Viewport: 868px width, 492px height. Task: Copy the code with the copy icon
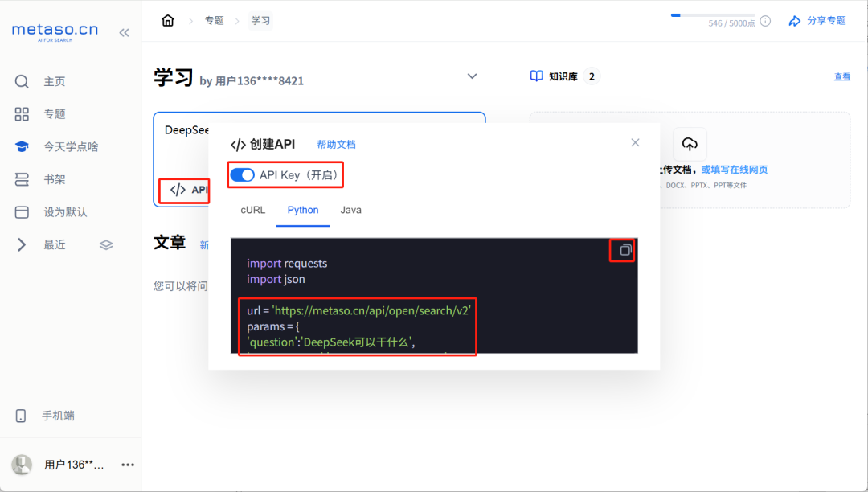coord(625,250)
